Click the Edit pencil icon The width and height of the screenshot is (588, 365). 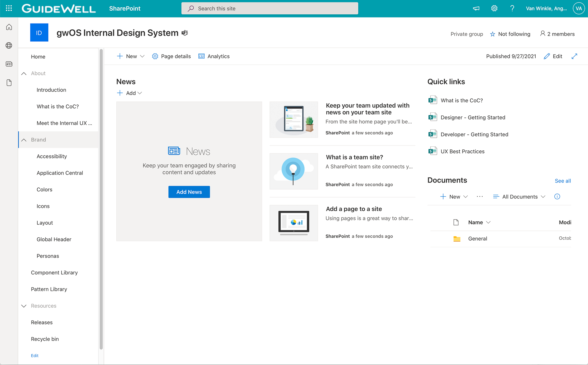coord(547,56)
